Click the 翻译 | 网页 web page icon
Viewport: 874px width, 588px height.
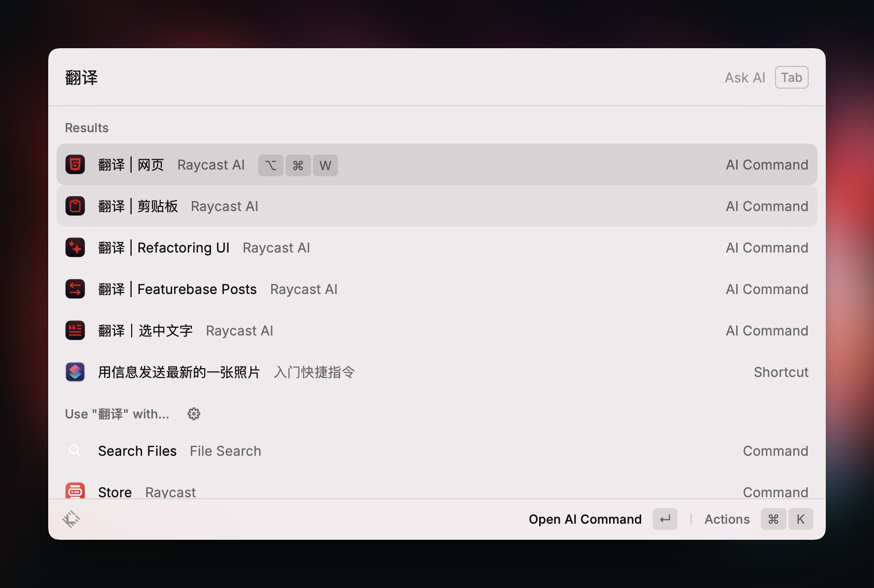point(75,164)
